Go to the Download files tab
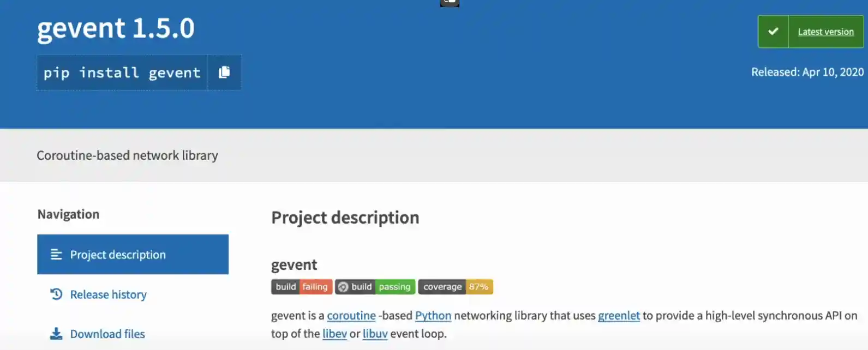 (107, 334)
